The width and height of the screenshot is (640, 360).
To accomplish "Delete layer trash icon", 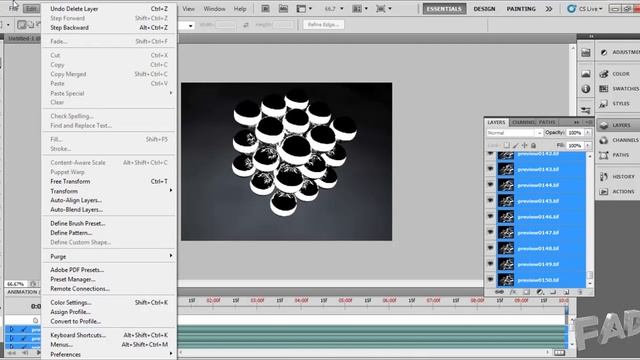I will click(580, 292).
